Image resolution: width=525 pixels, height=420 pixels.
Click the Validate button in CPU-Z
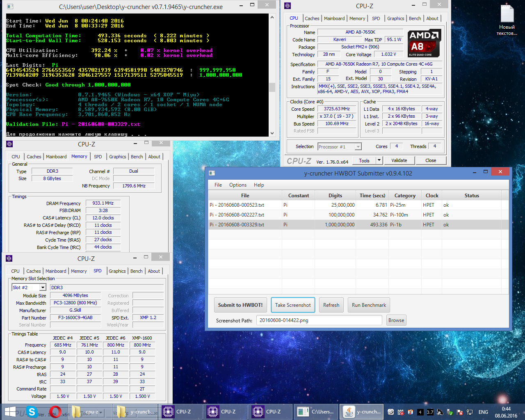coord(399,160)
